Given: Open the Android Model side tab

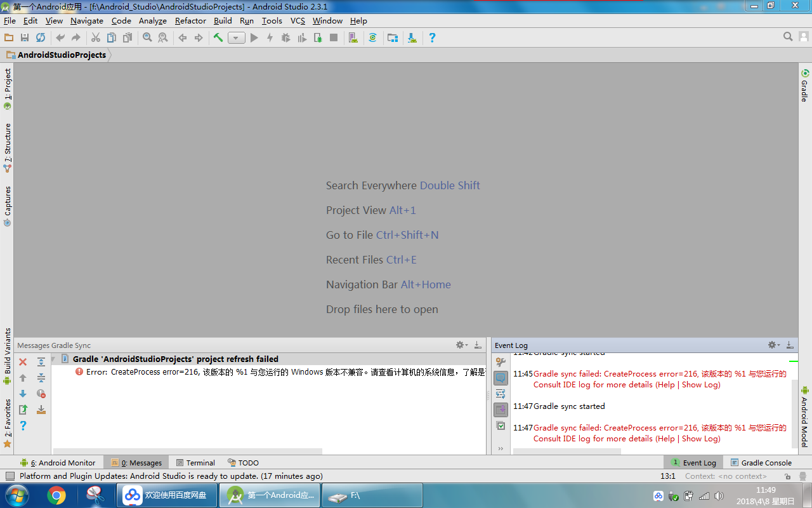Looking at the screenshot, I should pyautogui.click(x=804, y=416).
